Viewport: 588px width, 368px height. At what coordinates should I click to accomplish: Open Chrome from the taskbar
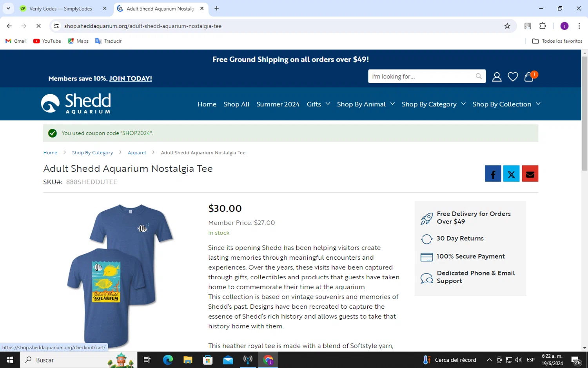[268, 360]
